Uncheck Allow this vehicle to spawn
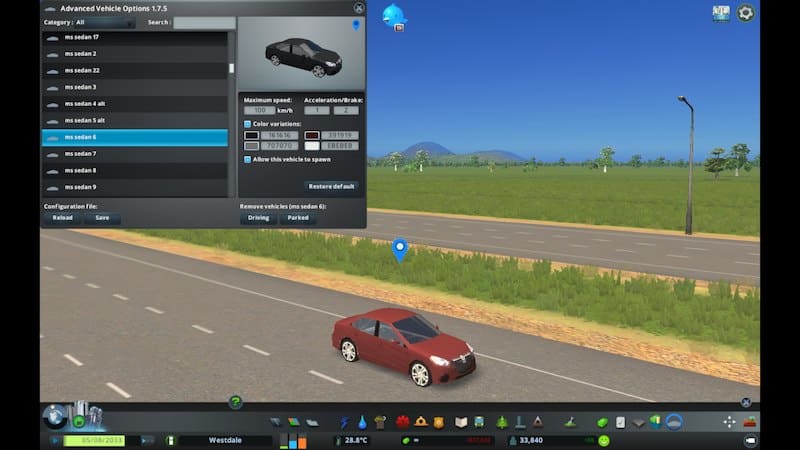 pos(248,159)
